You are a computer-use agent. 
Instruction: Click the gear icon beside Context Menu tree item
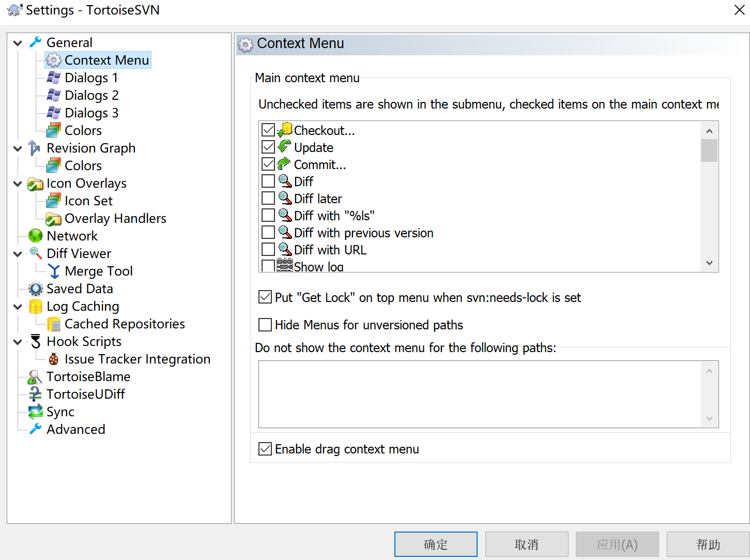(54, 60)
